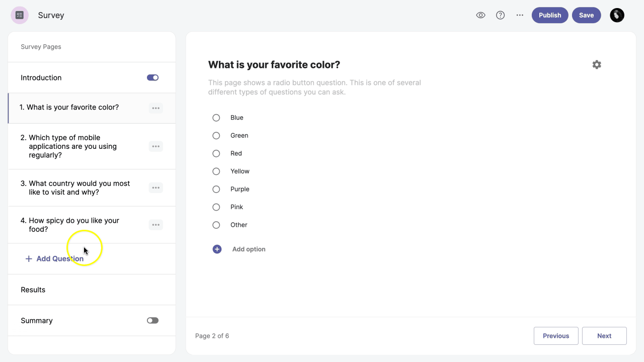This screenshot has height=362, width=644.
Task: Enable the Summary page toggle
Action: click(x=152, y=320)
